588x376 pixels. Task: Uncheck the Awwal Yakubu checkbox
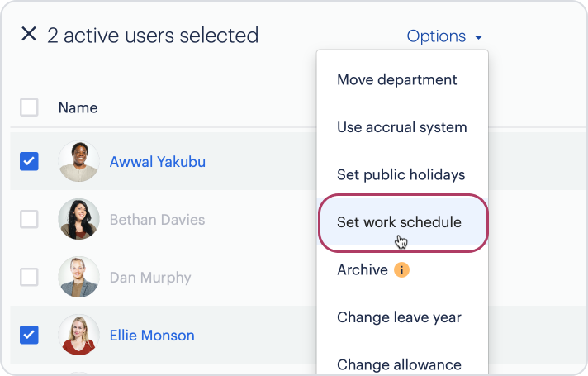29,162
